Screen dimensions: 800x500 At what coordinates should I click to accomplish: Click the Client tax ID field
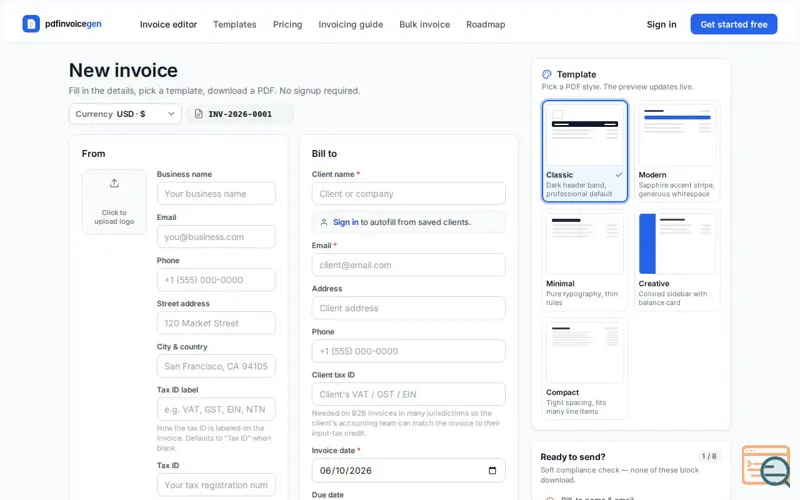409,394
